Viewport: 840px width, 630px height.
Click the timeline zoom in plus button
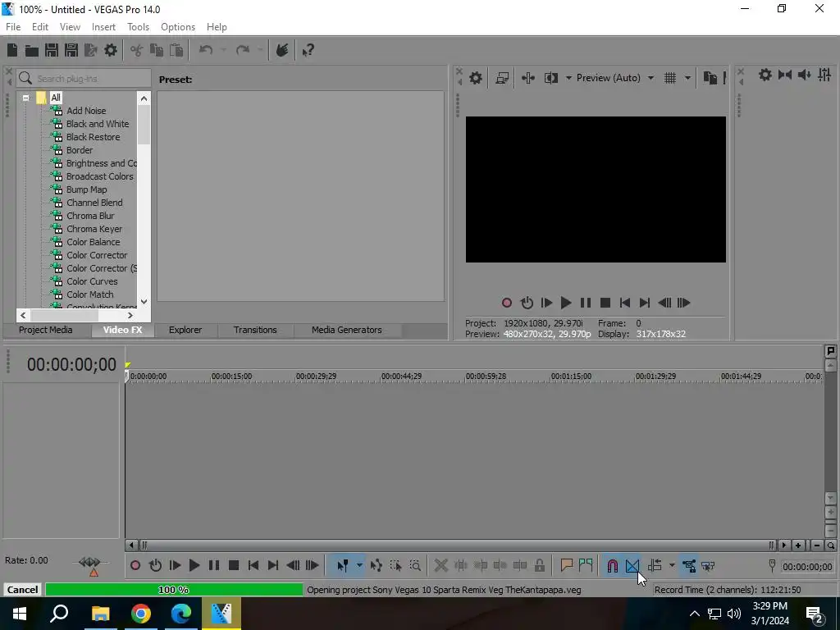click(798, 546)
